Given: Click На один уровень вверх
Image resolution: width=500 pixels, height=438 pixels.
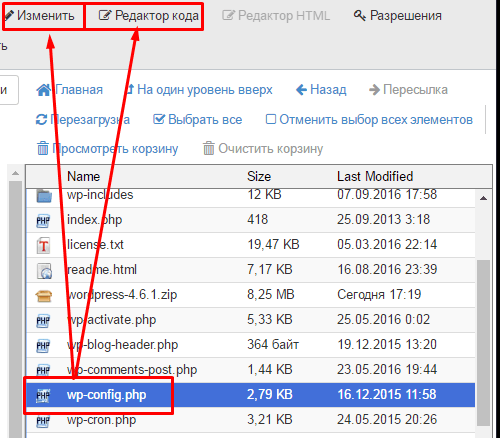Looking at the screenshot, I should pos(199,90).
